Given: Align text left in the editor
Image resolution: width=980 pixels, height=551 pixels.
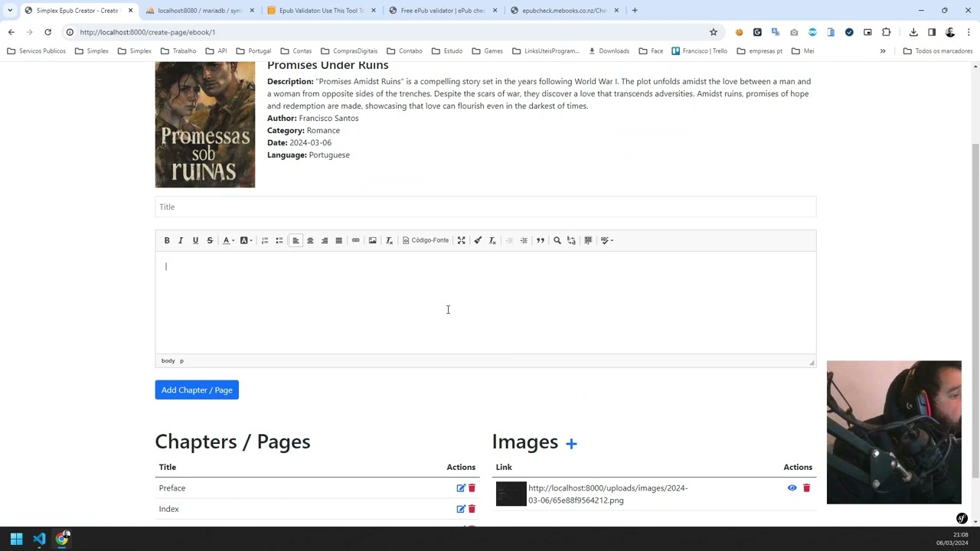Looking at the screenshot, I should (296, 240).
